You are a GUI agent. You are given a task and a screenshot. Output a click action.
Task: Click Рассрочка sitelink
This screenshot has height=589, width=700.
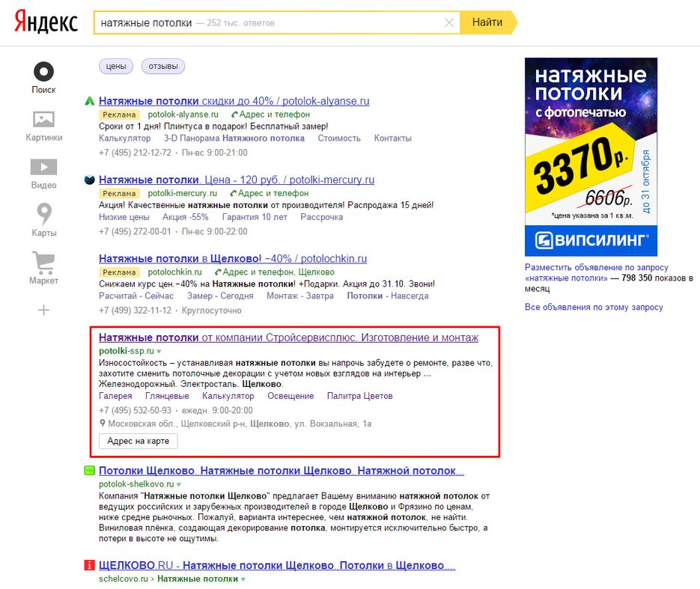[321, 217]
